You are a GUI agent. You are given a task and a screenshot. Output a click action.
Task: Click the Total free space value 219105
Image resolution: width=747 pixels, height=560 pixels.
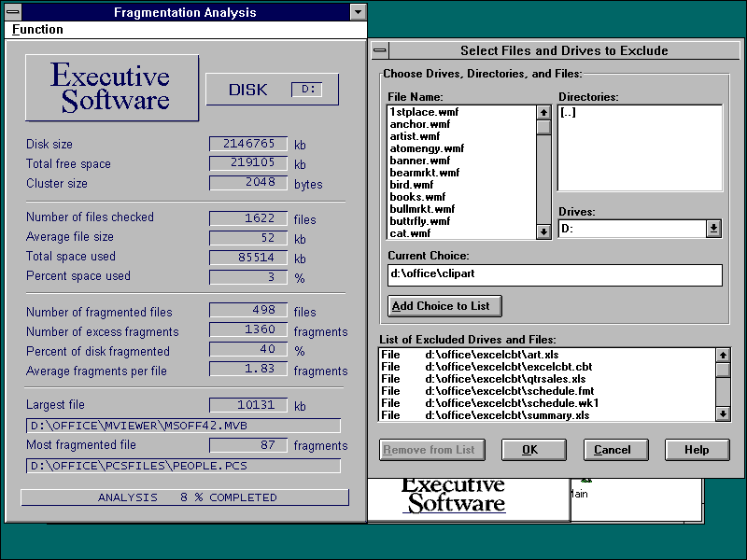click(x=248, y=162)
